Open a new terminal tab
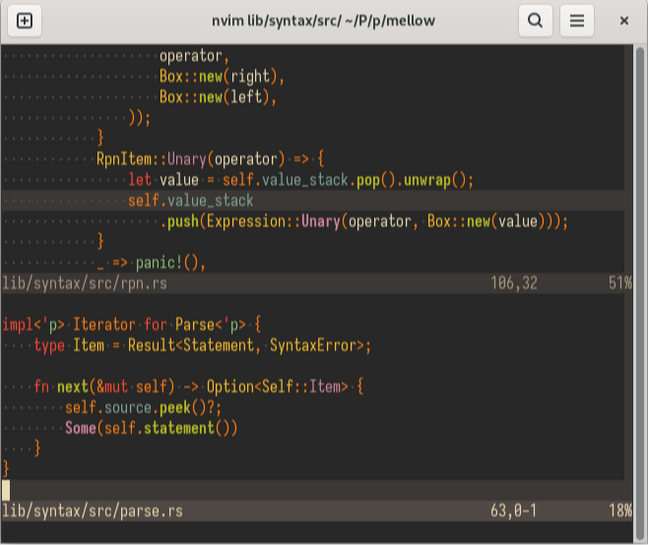Image resolution: width=648 pixels, height=545 pixels. (24, 21)
